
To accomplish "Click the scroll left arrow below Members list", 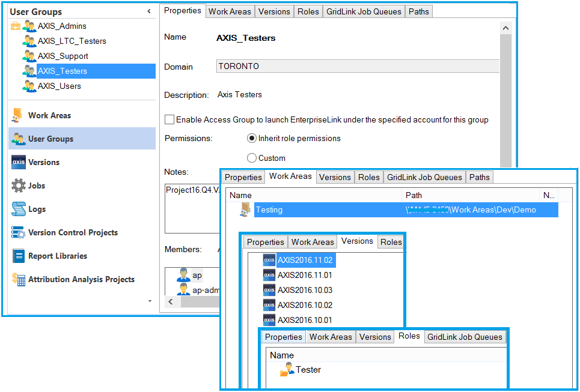I will pos(171,301).
